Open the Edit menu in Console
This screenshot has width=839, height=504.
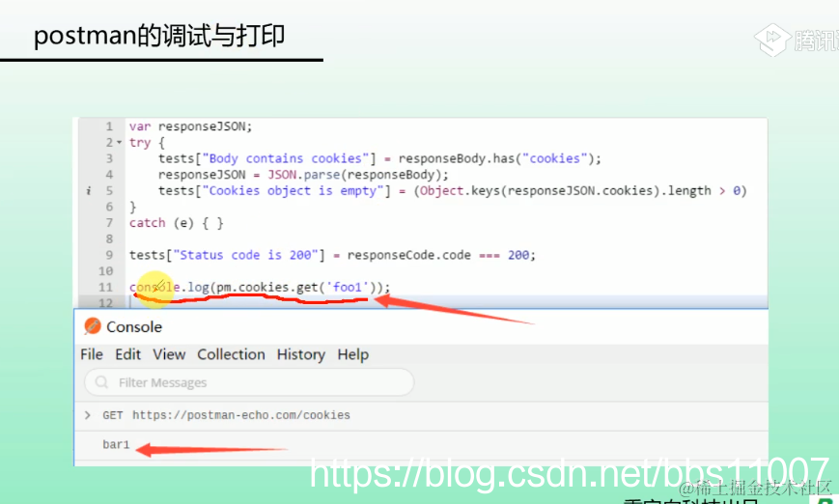[127, 354]
